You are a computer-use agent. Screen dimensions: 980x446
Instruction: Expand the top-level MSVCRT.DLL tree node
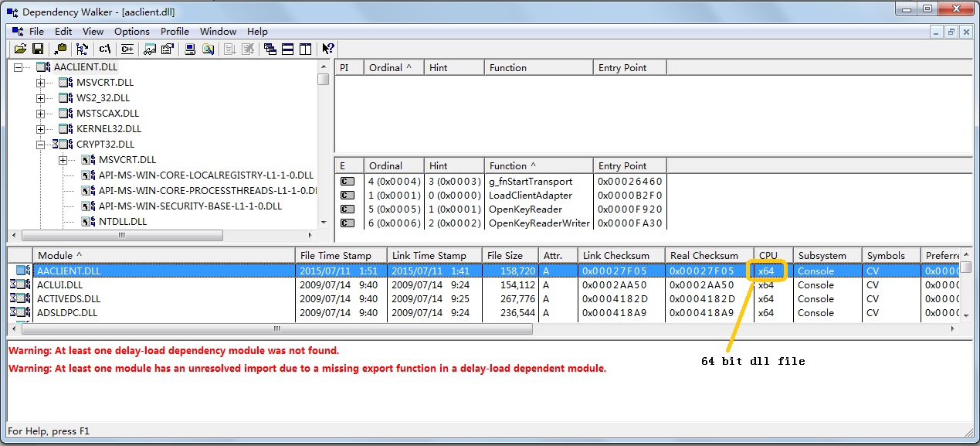[x=40, y=83]
